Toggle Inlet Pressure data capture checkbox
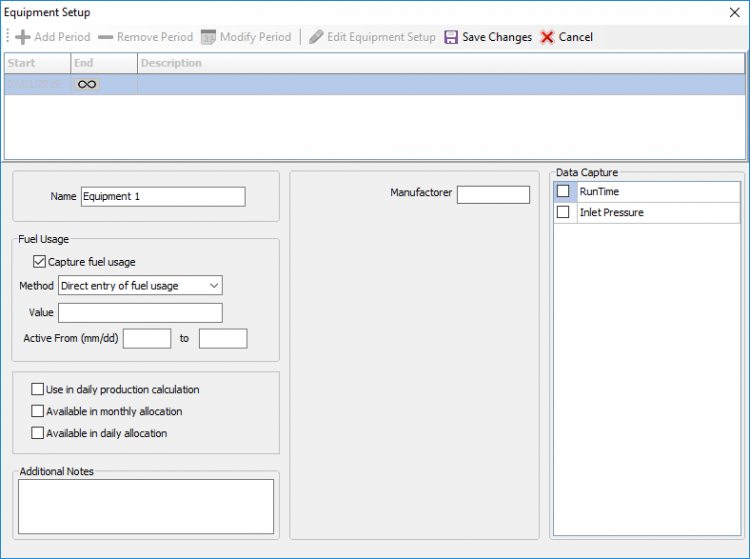 (x=564, y=212)
